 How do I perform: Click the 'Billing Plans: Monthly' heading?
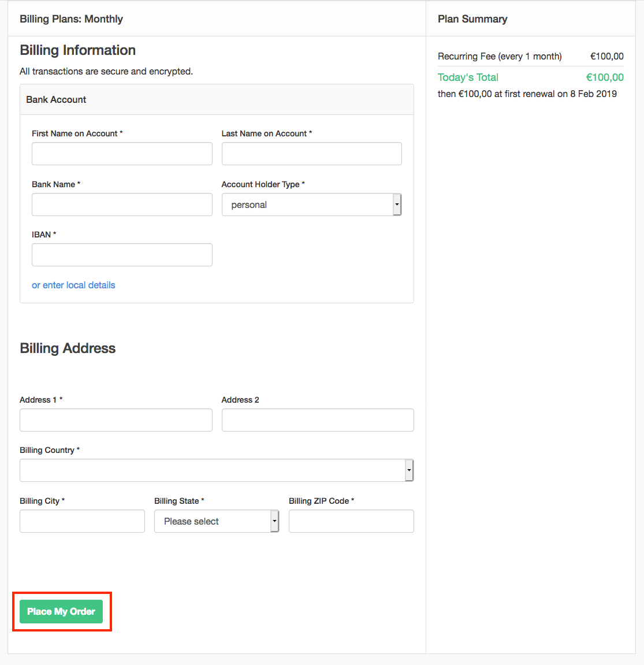coord(71,19)
